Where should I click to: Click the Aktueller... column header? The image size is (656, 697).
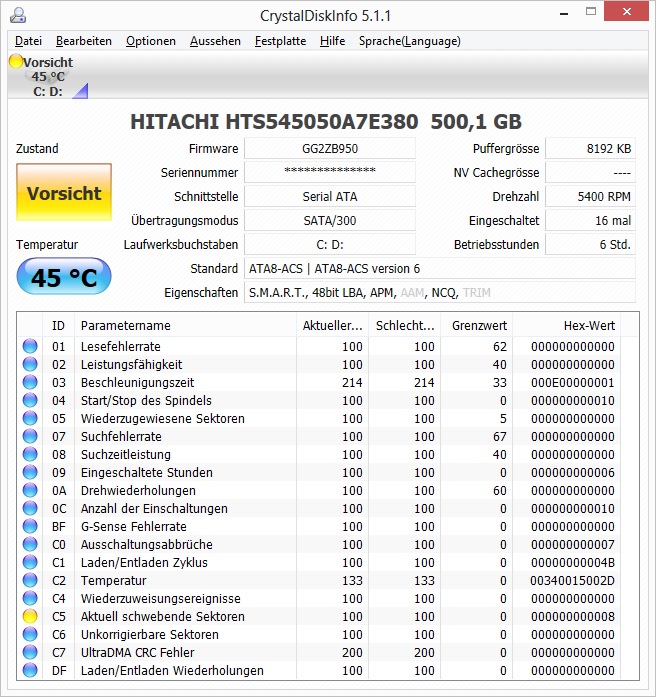coord(332,325)
